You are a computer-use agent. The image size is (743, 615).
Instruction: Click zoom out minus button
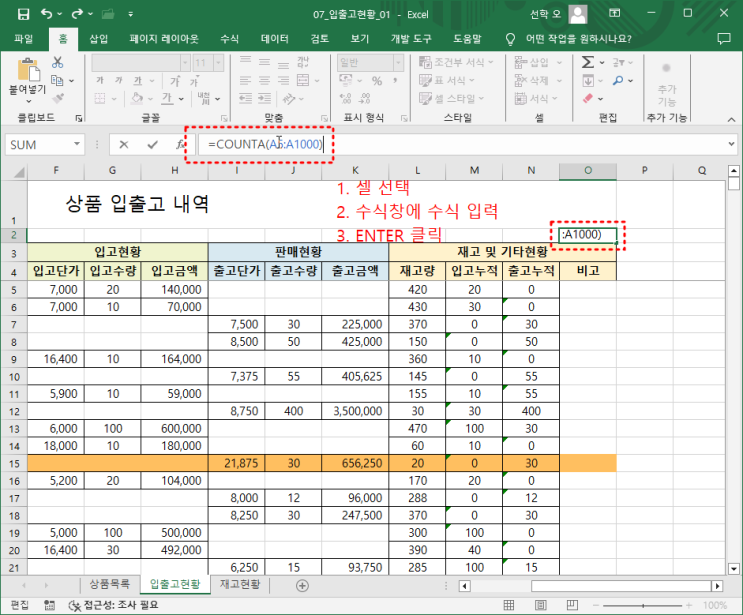coord(596,606)
